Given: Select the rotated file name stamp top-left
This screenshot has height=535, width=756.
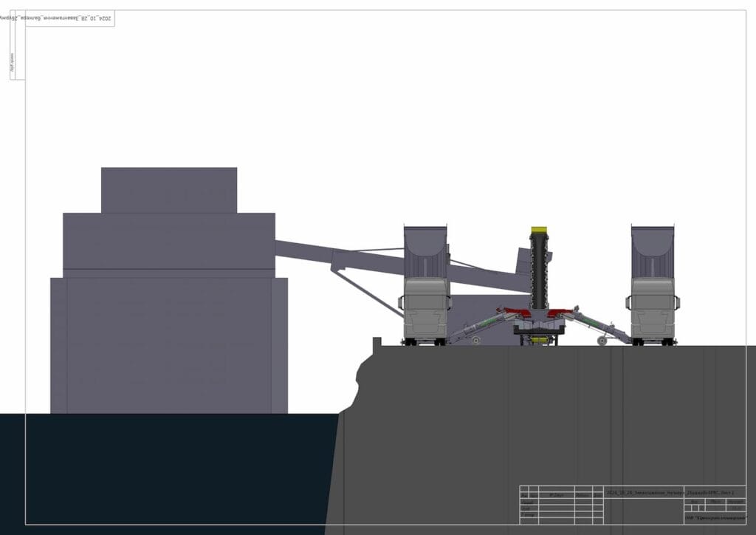Looking at the screenshot, I should point(70,19).
